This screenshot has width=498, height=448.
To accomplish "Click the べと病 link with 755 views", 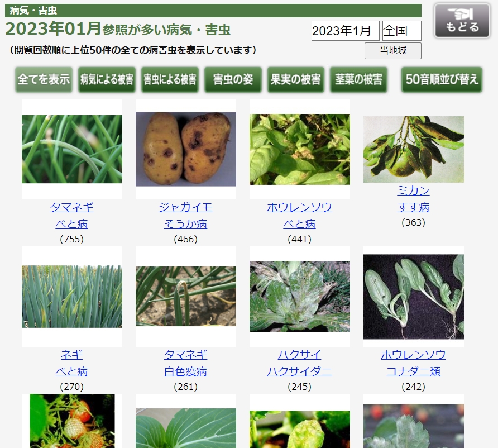I will [x=72, y=224].
